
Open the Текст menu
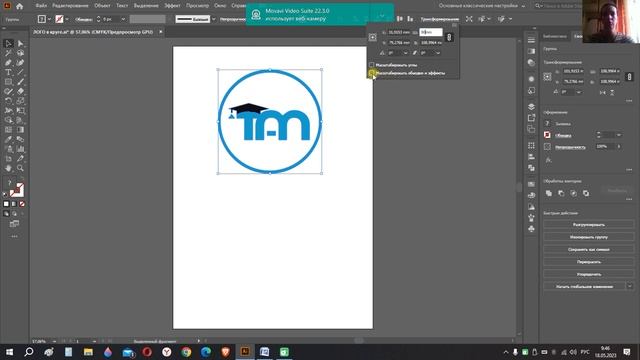tap(122, 6)
